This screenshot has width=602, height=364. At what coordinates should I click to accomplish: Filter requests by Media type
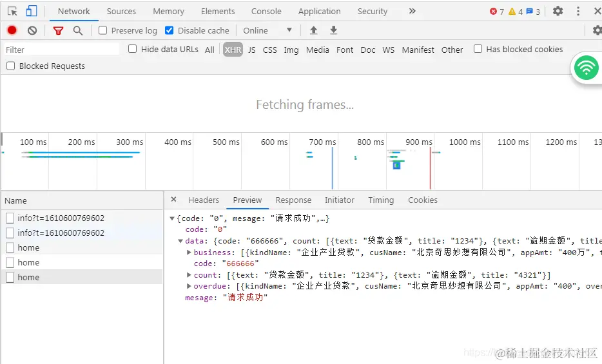click(318, 50)
